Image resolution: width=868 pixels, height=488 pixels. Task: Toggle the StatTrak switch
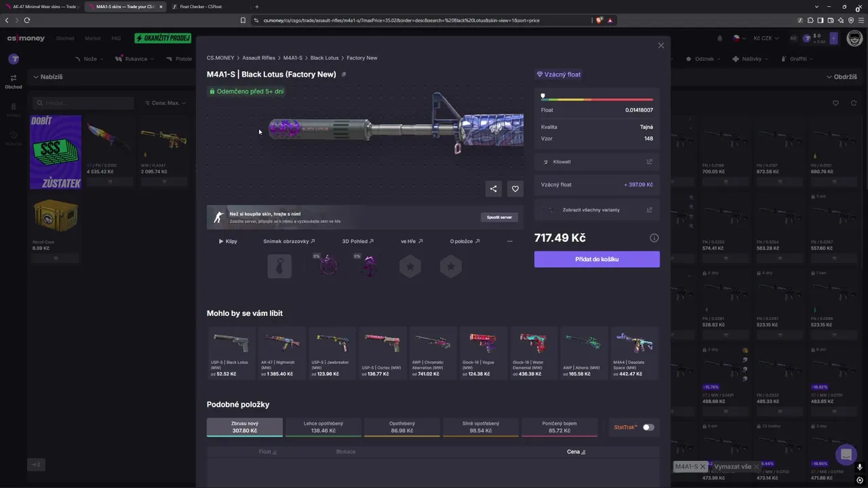(649, 428)
